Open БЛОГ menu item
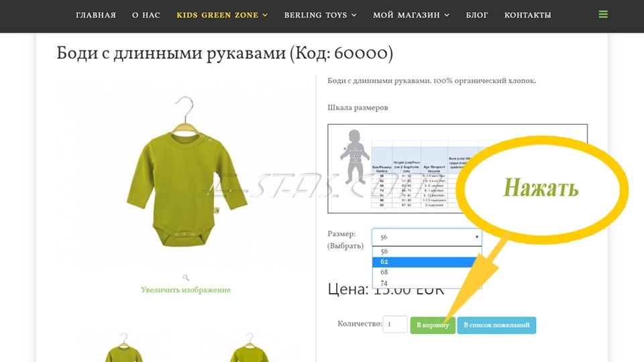644x362 pixels. (477, 15)
